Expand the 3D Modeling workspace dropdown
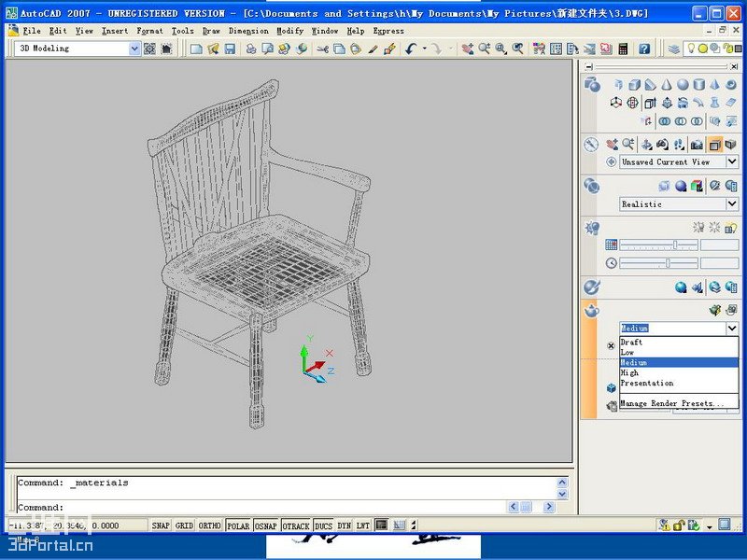 pos(134,49)
